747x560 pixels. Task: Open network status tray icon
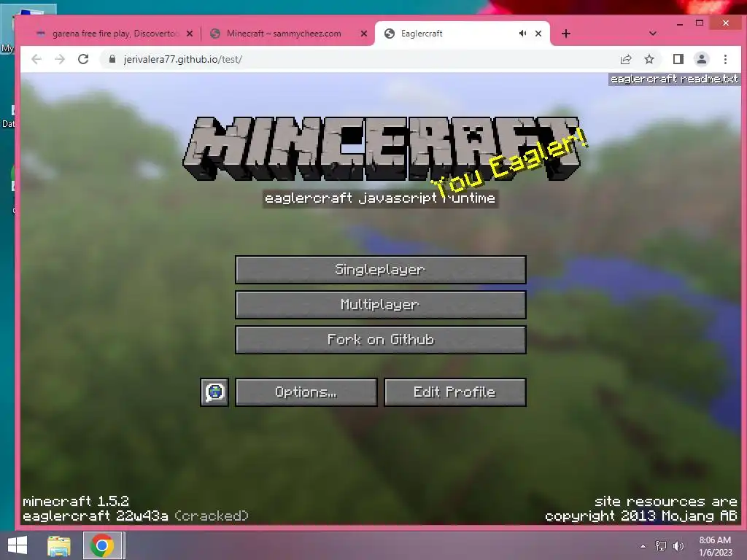pos(661,546)
